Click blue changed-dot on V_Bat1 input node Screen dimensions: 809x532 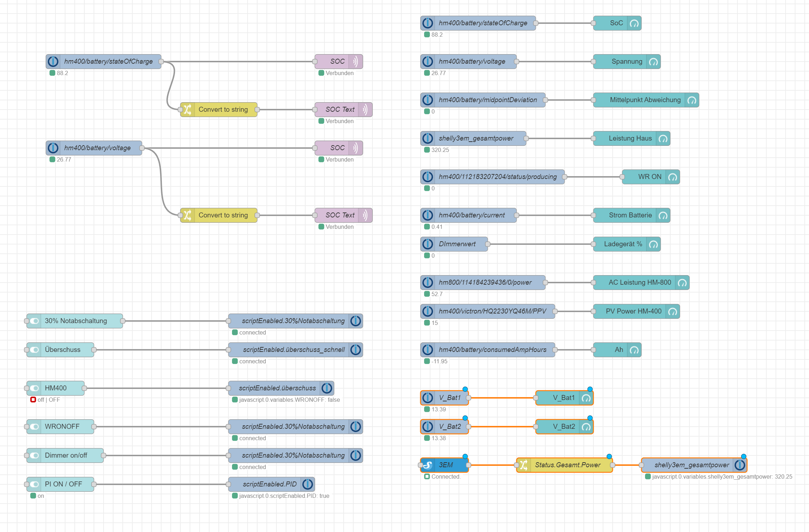(x=465, y=389)
